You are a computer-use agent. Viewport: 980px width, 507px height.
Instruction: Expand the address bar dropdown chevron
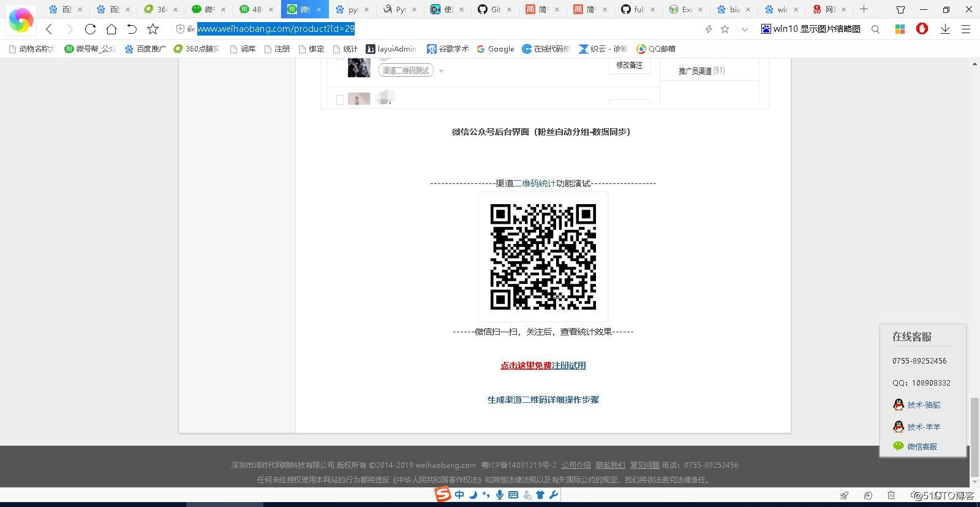(745, 29)
